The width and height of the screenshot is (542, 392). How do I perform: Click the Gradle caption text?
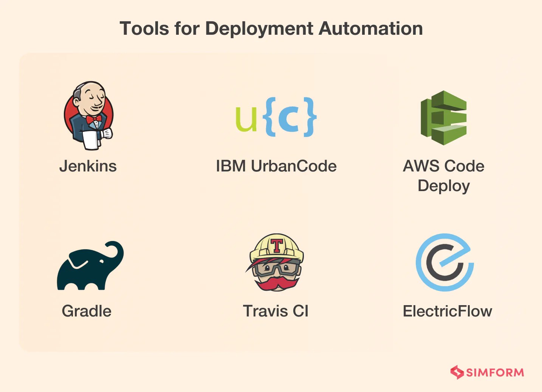pos(87,311)
